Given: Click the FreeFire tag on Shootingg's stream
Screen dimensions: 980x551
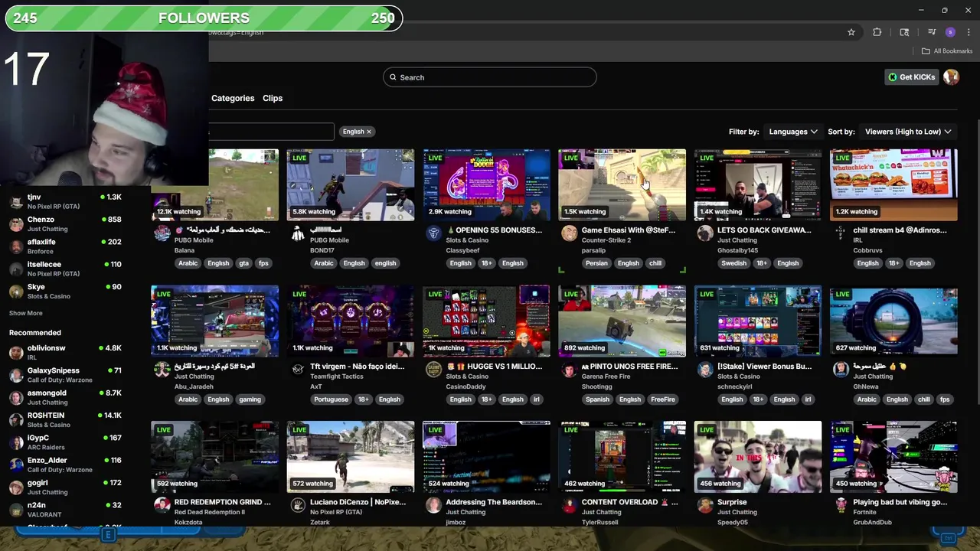Looking at the screenshot, I should pos(663,399).
